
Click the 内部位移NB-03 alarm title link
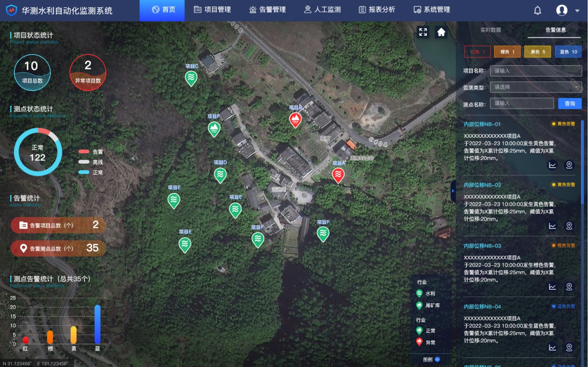[482, 246]
